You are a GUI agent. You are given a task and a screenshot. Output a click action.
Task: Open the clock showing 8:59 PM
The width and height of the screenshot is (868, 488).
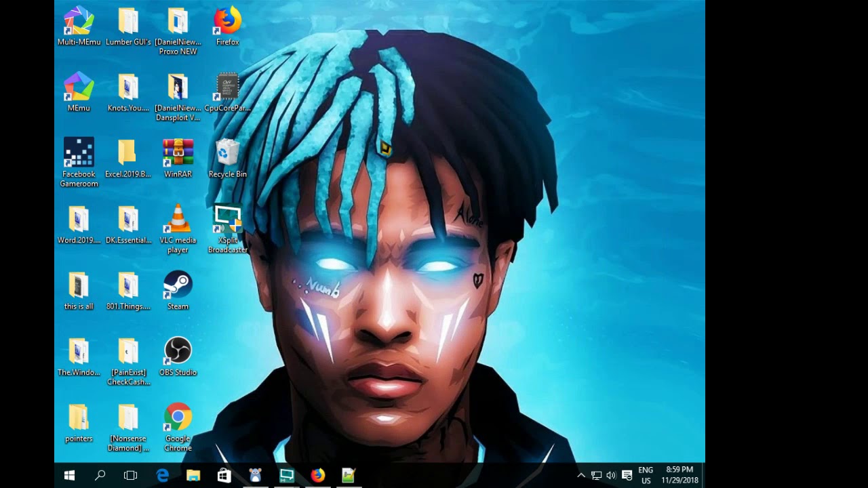[x=679, y=475]
